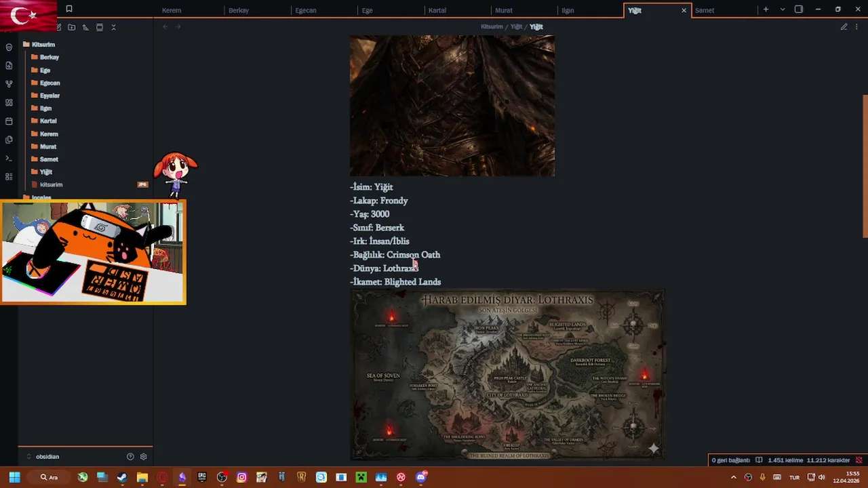
Task: Click the red sync status icon
Action: tap(859, 460)
